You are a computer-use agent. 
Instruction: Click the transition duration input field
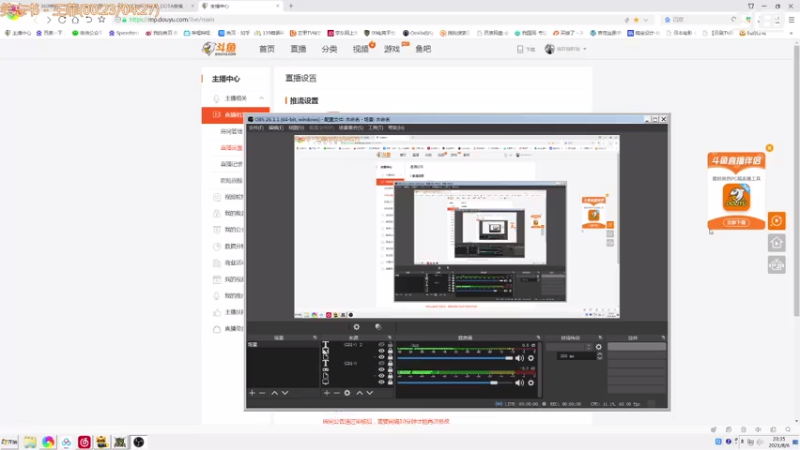pyautogui.click(x=577, y=356)
